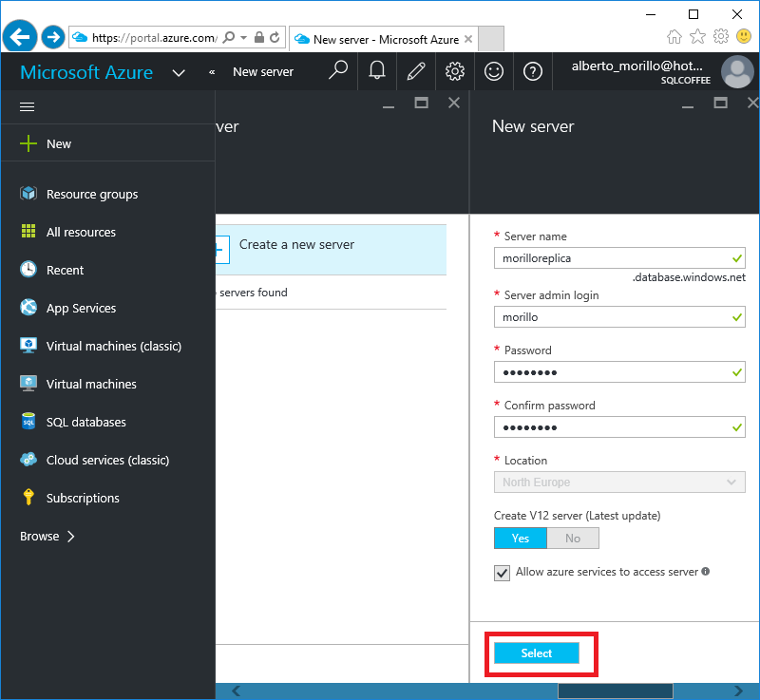Select the New server browser tab
The height and width of the screenshot is (700, 760).
pos(384,39)
